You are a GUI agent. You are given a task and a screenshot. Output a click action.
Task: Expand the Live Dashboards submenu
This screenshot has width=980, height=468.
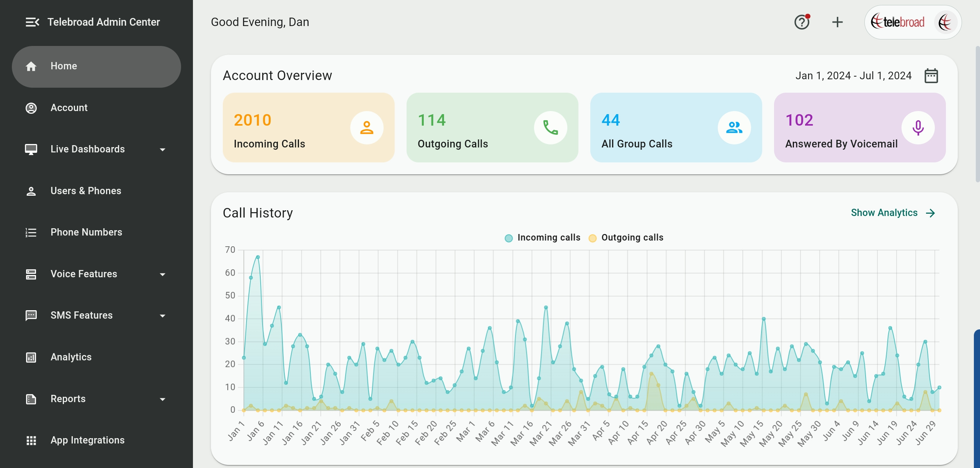pos(162,149)
